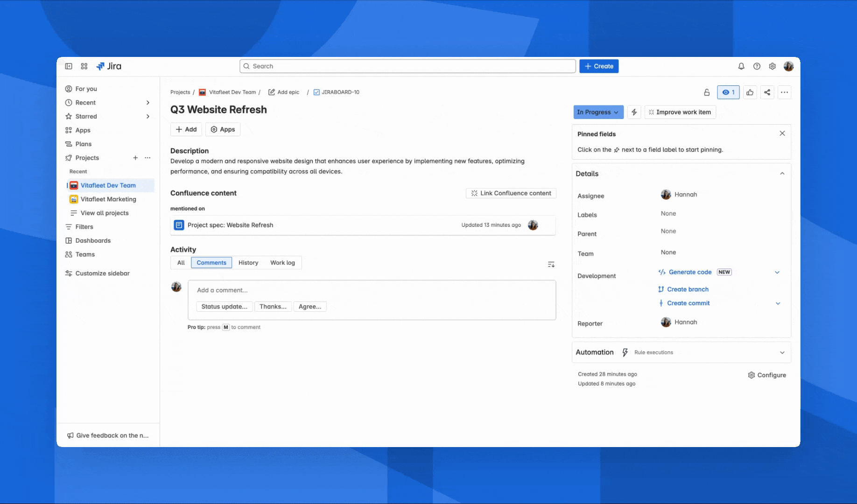Click the lock restrictions icon
This screenshot has width=857, height=504.
(707, 92)
